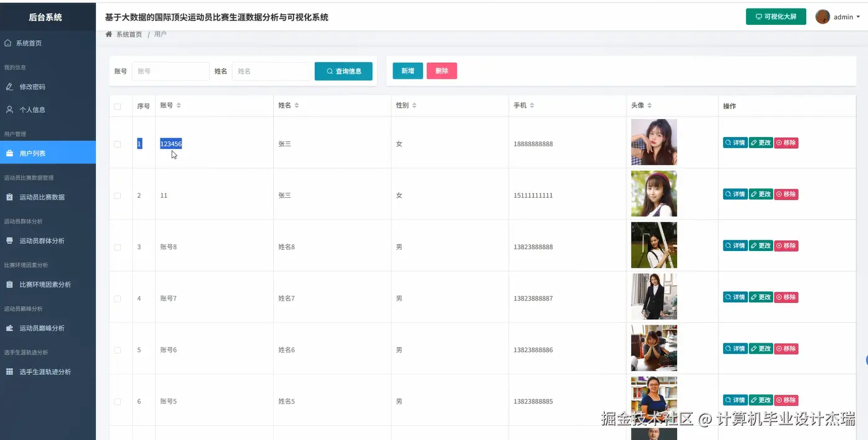The image size is (868, 440).
Task: Click the 查询信息 search button
Action: click(x=343, y=71)
